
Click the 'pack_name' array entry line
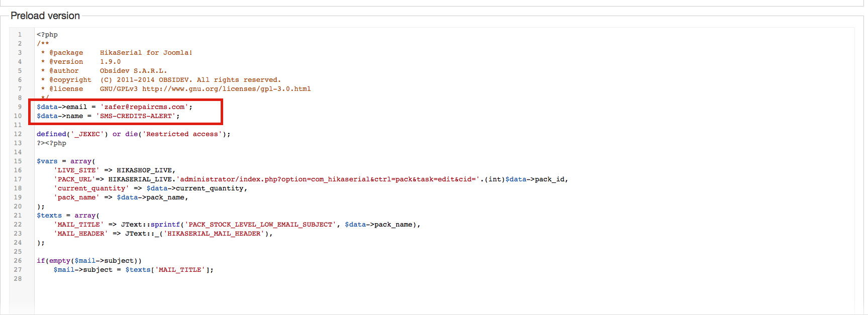(x=121, y=197)
